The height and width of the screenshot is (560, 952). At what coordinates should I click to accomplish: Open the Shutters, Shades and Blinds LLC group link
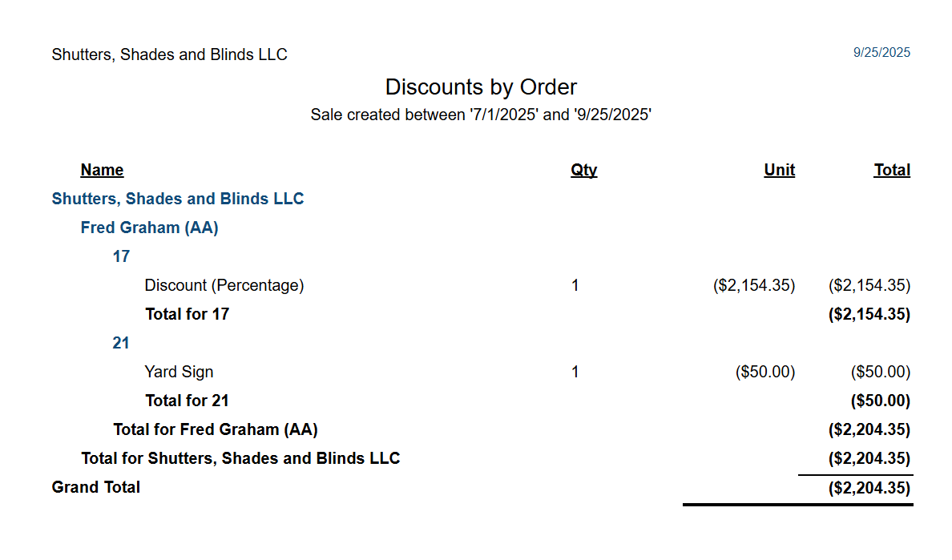coord(177,199)
